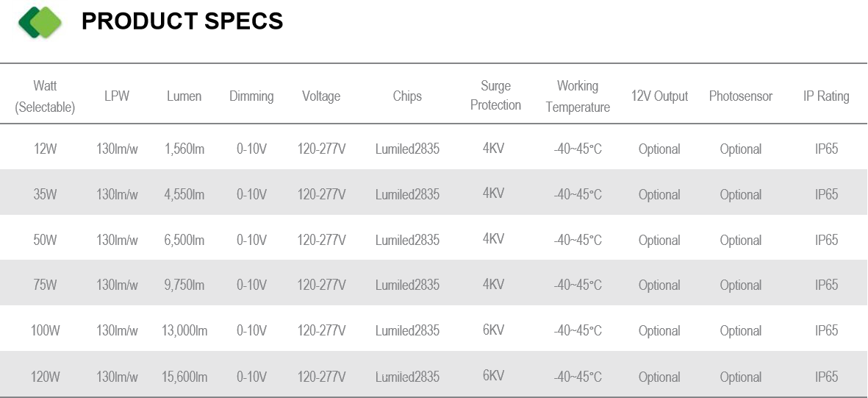This screenshot has height=398, width=868.
Task: Click the Working Temperature column header
Action: (x=578, y=96)
